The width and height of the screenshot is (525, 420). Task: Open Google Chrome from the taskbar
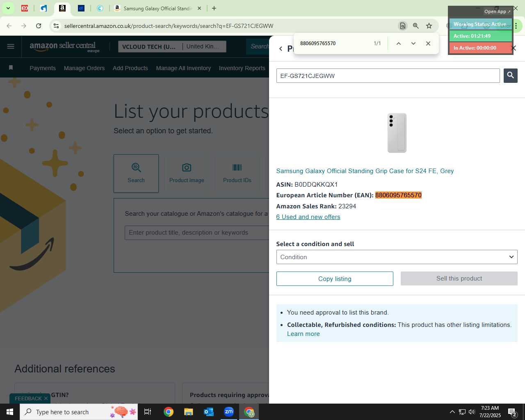click(x=169, y=412)
